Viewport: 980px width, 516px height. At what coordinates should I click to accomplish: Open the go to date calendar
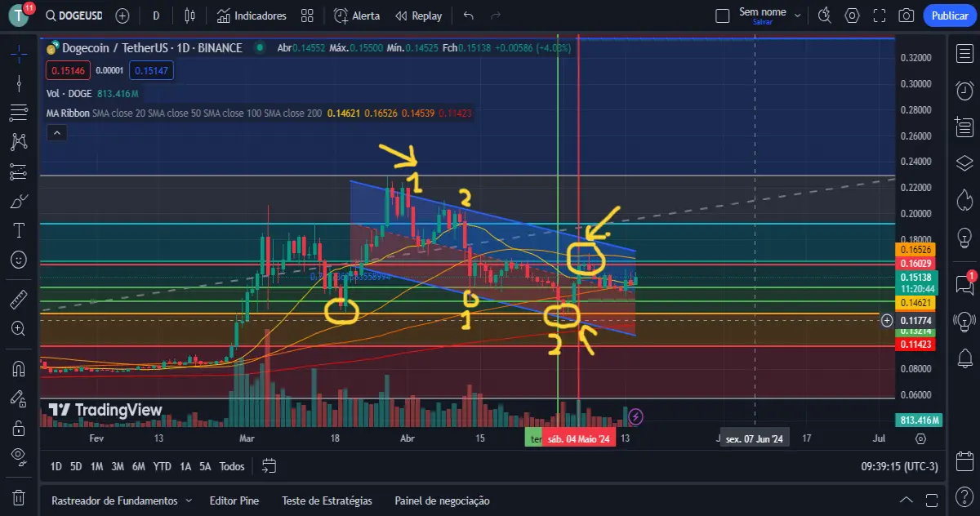click(269, 466)
